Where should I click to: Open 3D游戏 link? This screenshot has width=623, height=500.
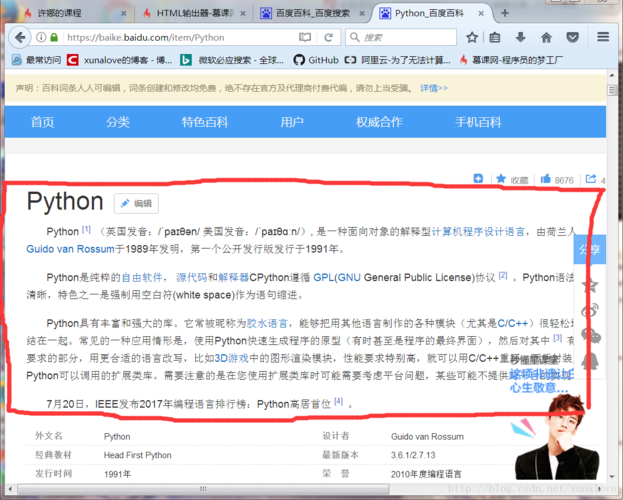point(232,359)
